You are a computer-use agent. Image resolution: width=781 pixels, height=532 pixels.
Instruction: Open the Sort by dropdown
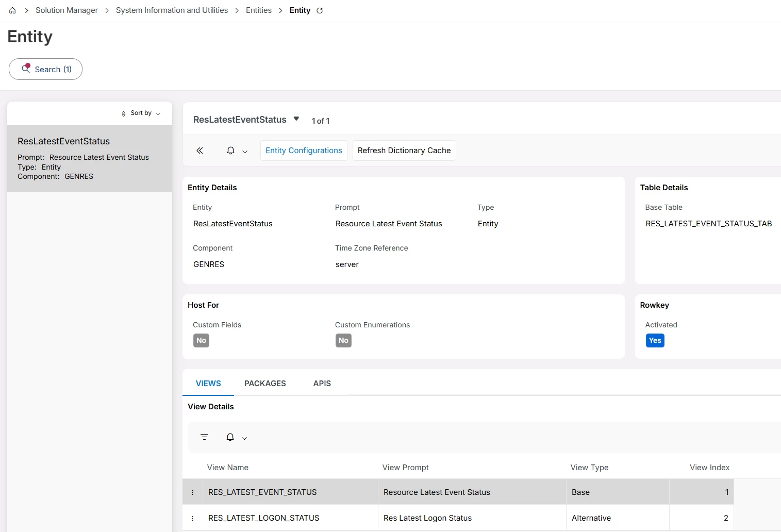click(141, 113)
